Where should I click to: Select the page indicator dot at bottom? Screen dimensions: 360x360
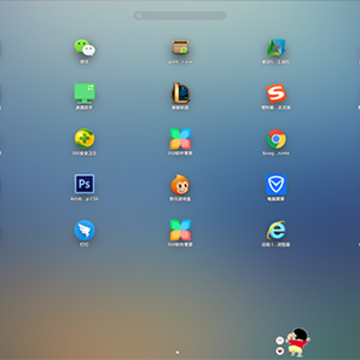(x=177, y=352)
